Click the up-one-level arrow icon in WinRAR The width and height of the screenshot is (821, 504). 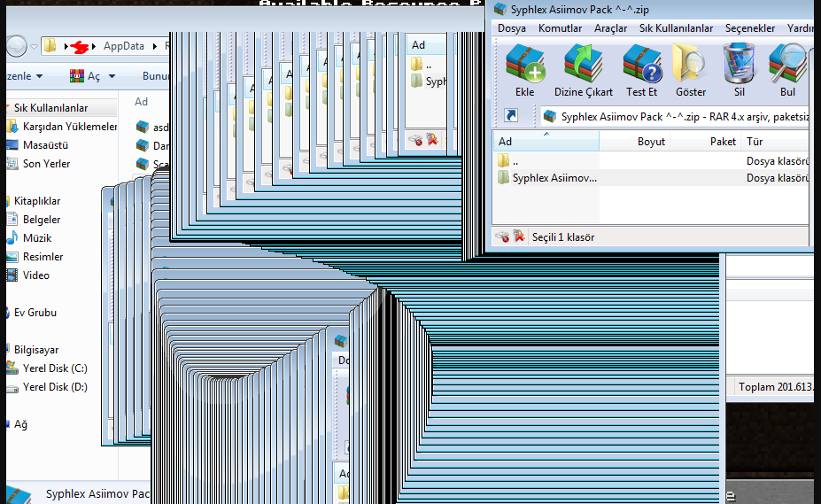click(x=511, y=115)
